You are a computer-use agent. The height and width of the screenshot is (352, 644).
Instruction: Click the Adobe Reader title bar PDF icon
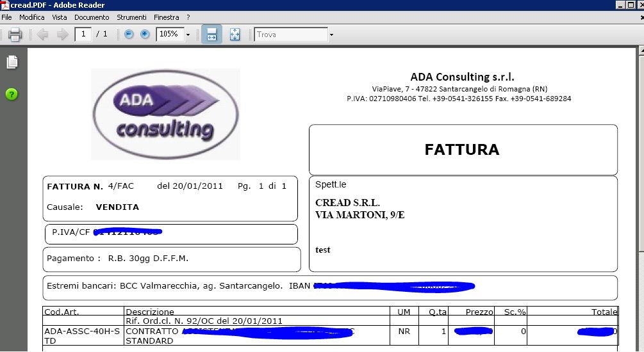(x=4, y=5)
